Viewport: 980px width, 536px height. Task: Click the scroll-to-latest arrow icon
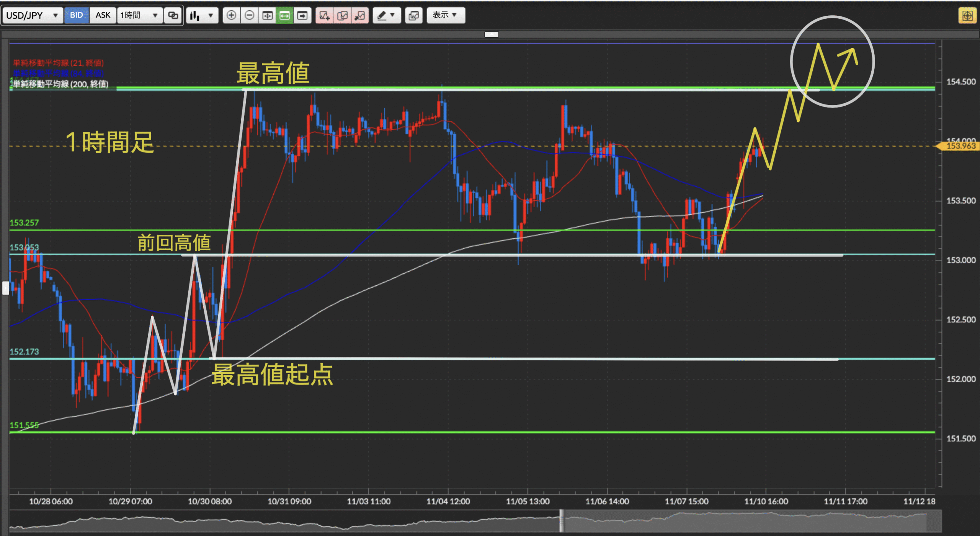(302, 15)
